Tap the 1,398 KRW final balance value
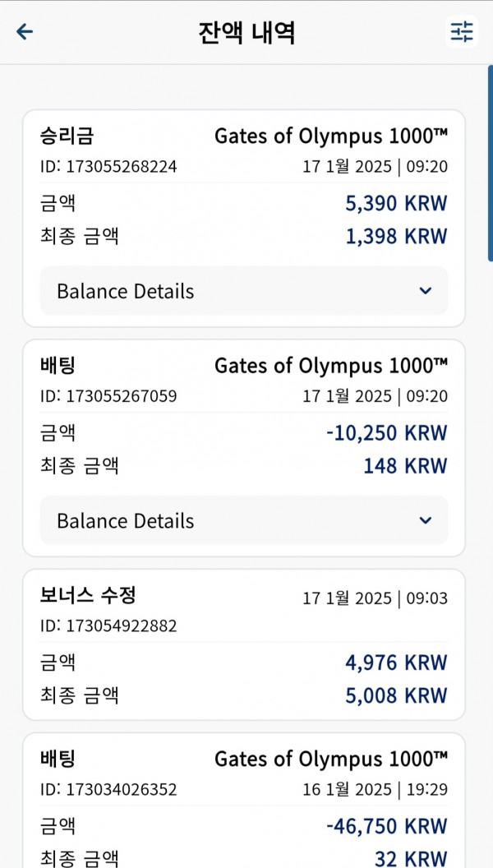The image size is (493, 868). point(396,237)
